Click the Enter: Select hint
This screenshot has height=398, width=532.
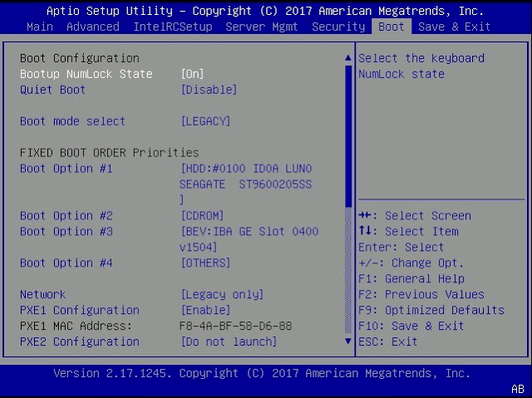[x=401, y=247]
